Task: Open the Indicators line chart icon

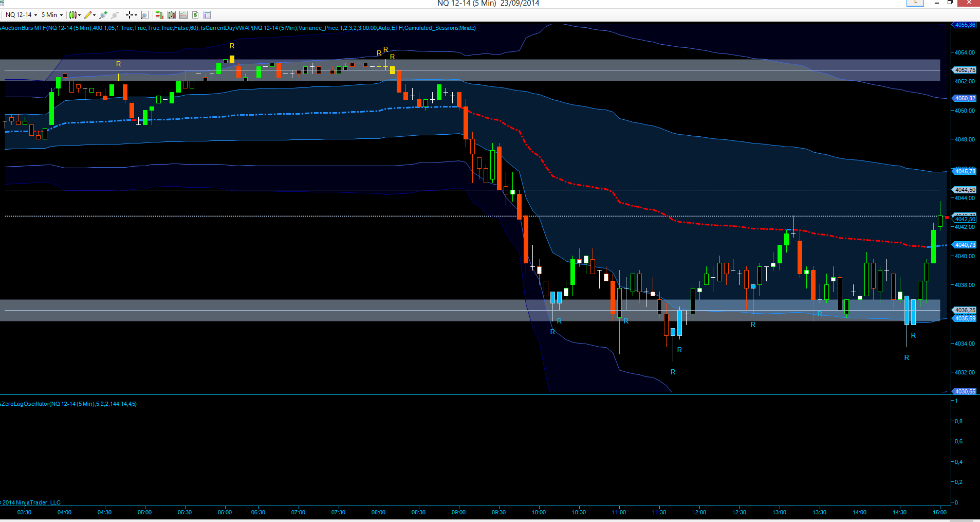Action: pyautogui.click(x=183, y=15)
